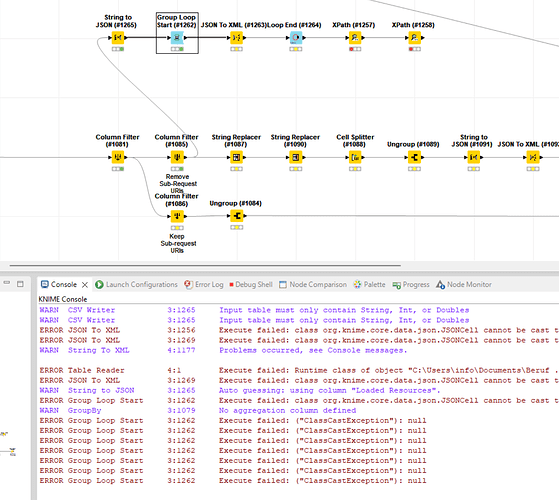Click the Loop End (#1264) node icon
Screen dimensions: 559x500
tap(296, 37)
